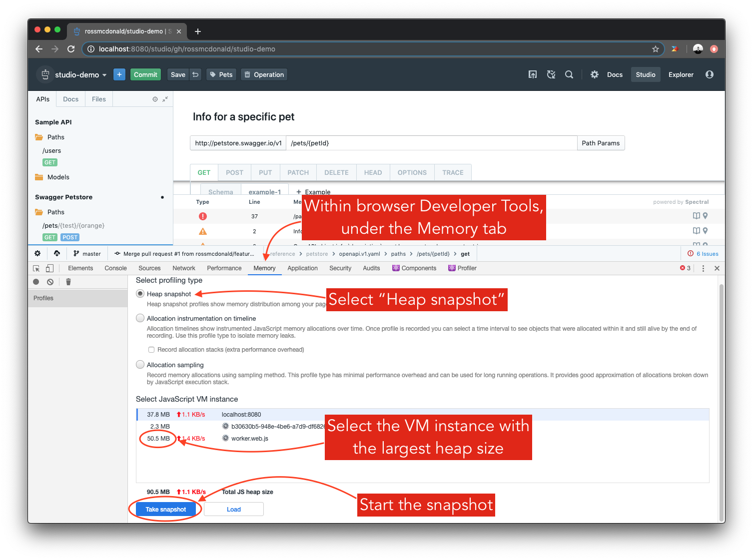Click the Operation button with trash icon
The image size is (753, 560).
[264, 74]
